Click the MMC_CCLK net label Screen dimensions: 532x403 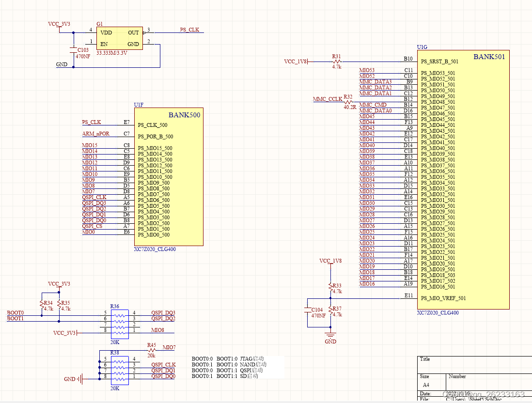327,98
